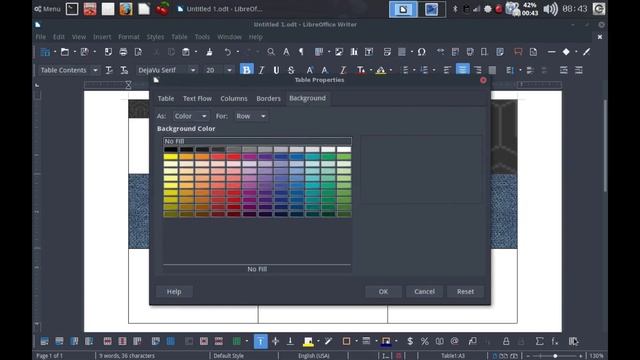The width and height of the screenshot is (640, 360).
Task: Click the Reset button
Action: [x=465, y=291]
